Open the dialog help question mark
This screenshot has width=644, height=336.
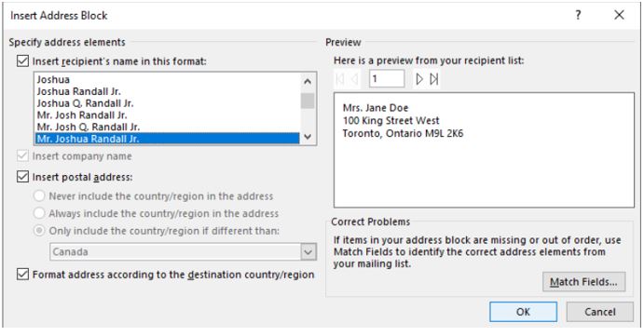pyautogui.click(x=578, y=15)
